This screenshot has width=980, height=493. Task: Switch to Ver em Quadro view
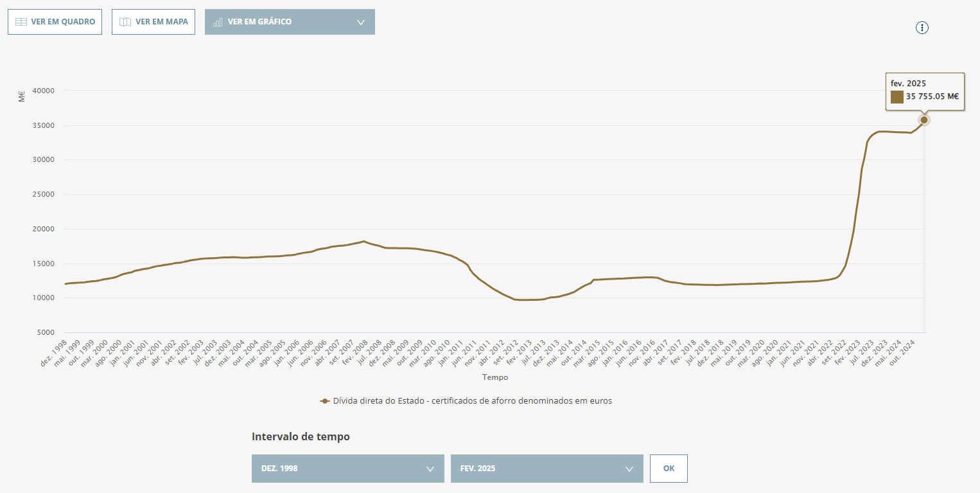[55, 22]
